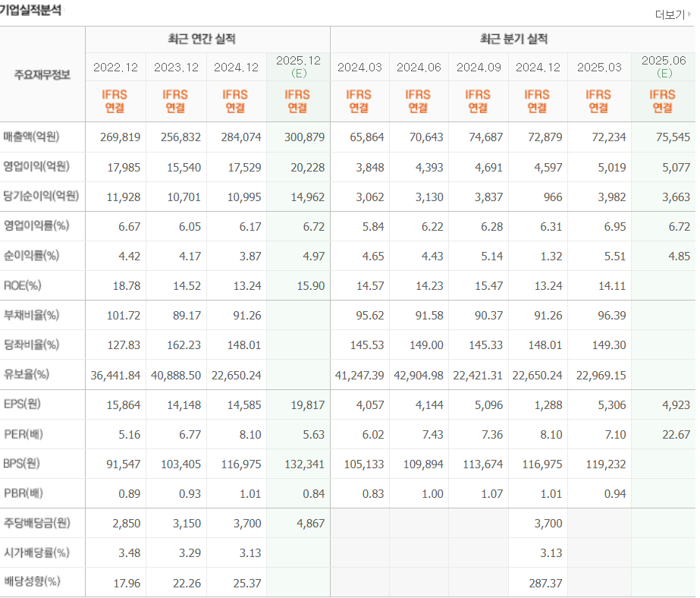Screen dimensions: 700x598
Task: Click the 더보기 arrow icon
Action: click(689, 14)
